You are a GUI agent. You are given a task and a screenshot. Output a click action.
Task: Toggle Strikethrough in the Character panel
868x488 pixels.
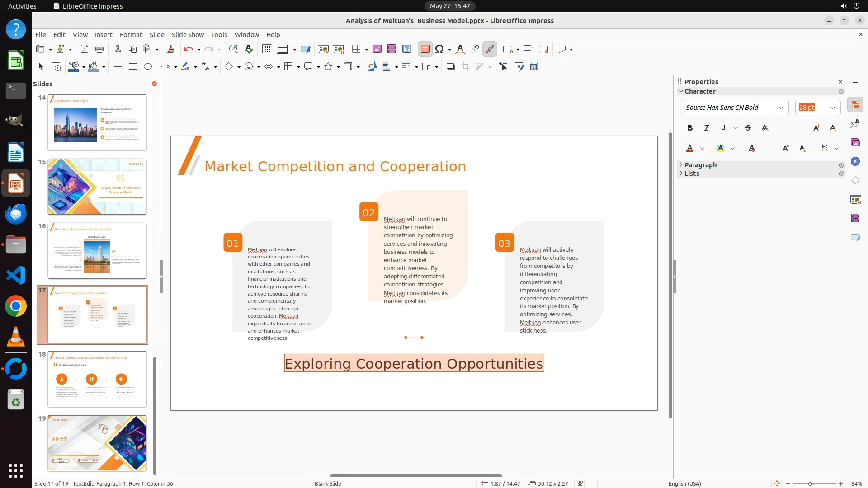click(x=748, y=128)
